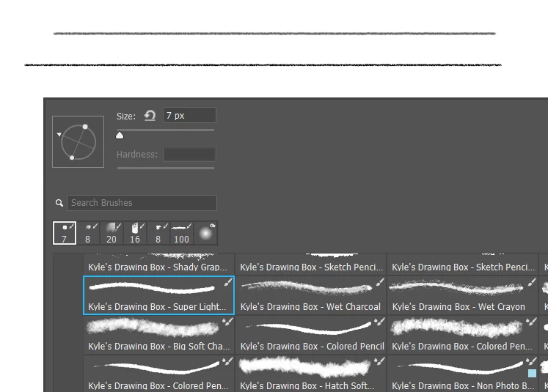Select Kyle's Drawing Box Wet Charcoal brush
The image size is (548, 392).
click(x=311, y=295)
